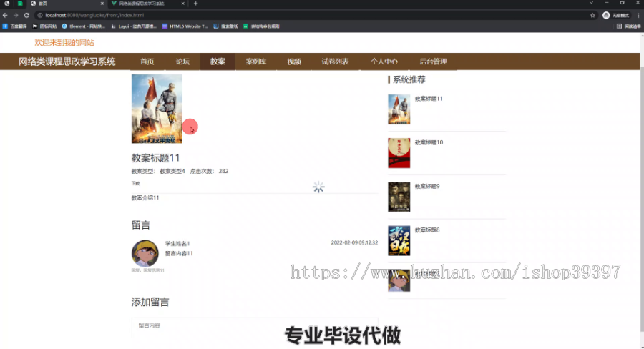Open a new browser tab with plus
This screenshot has width=644, height=349.
coord(195,4)
